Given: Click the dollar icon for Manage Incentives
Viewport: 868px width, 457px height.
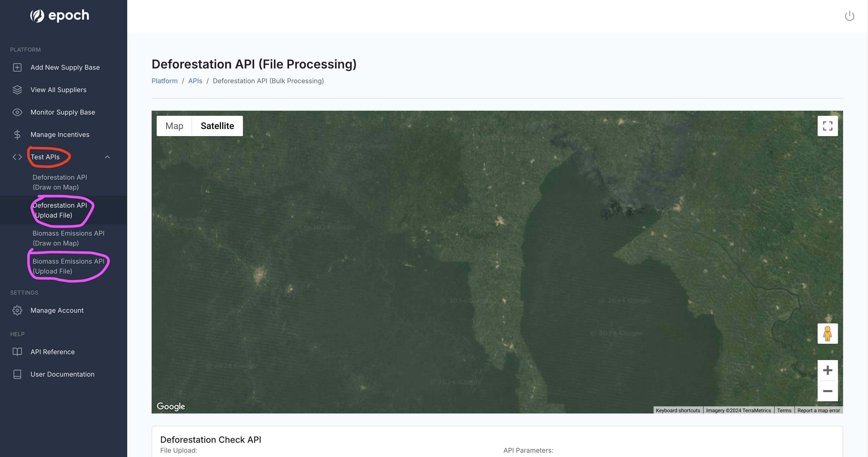Looking at the screenshot, I should coord(17,134).
